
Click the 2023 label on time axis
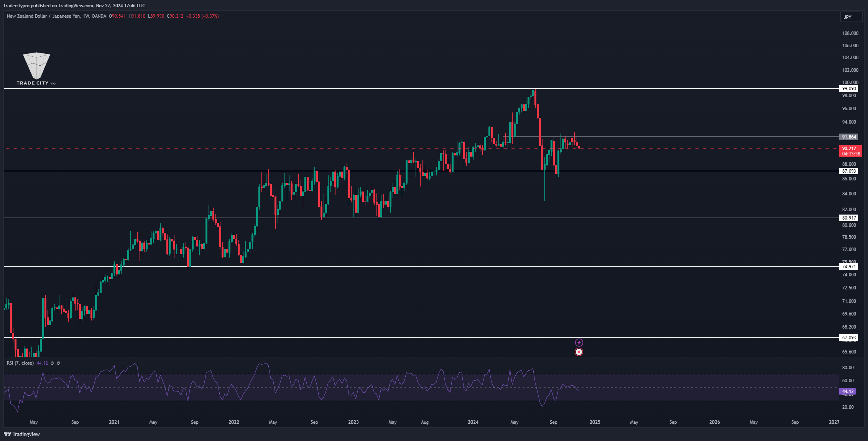click(x=353, y=422)
